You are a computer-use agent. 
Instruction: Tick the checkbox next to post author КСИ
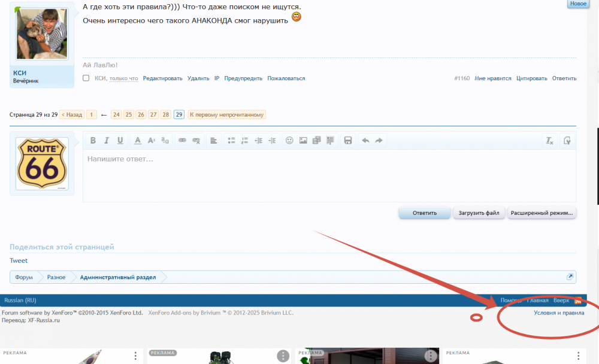tap(86, 78)
